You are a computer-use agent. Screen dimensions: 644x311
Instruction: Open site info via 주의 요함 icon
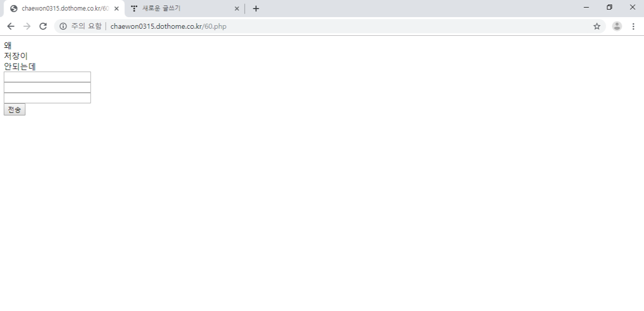point(63,26)
